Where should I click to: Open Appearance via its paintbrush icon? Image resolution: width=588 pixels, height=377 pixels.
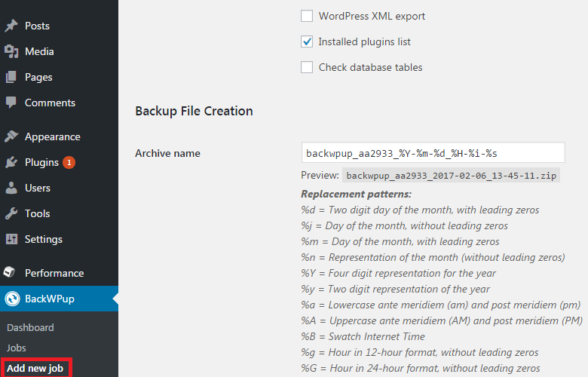click(x=11, y=136)
